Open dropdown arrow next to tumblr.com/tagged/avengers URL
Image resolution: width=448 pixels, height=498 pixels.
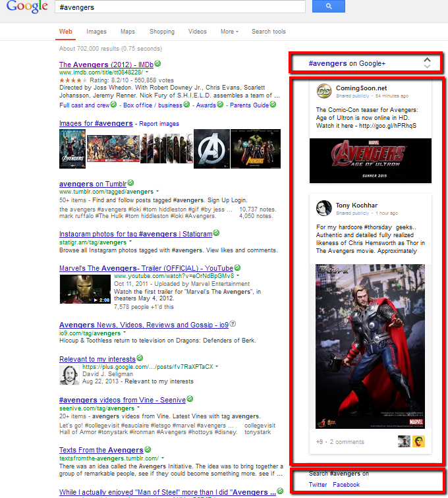[x=157, y=192]
